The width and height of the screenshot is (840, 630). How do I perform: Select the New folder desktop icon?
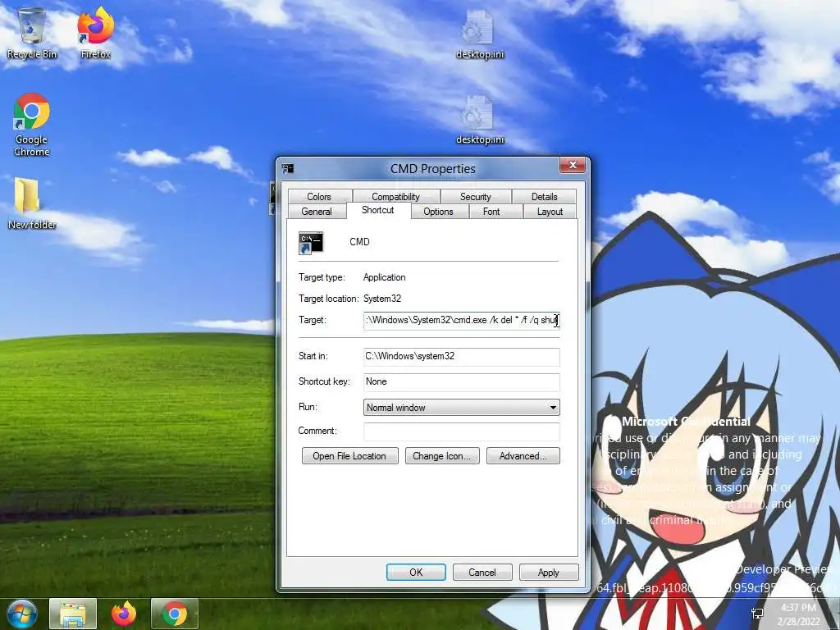(x=32, y=203)
